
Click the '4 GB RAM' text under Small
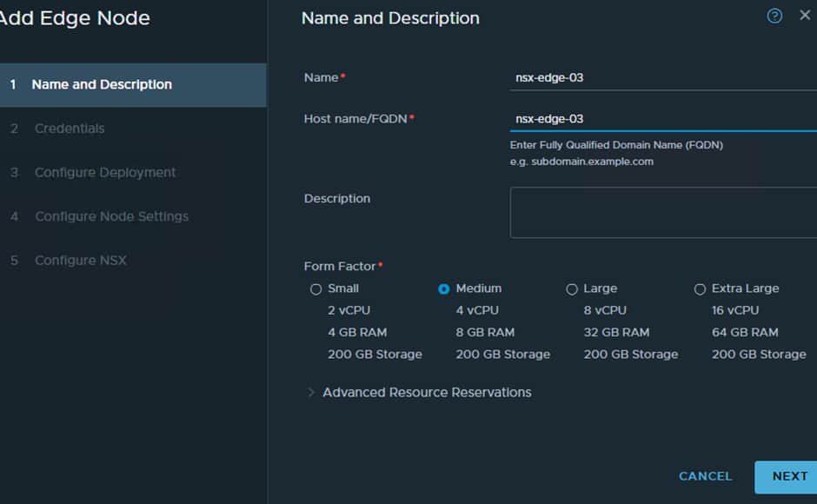[x=357, y=333]
